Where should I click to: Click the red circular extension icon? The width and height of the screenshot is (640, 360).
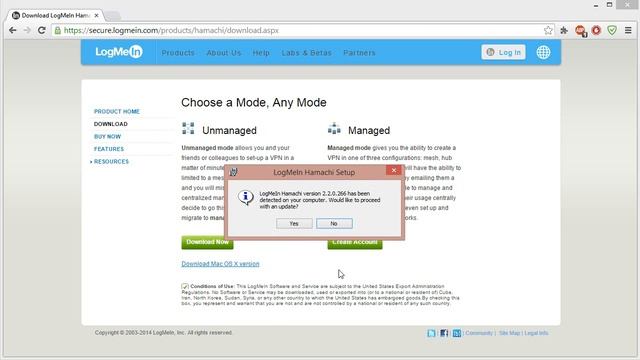click(596, 30)
